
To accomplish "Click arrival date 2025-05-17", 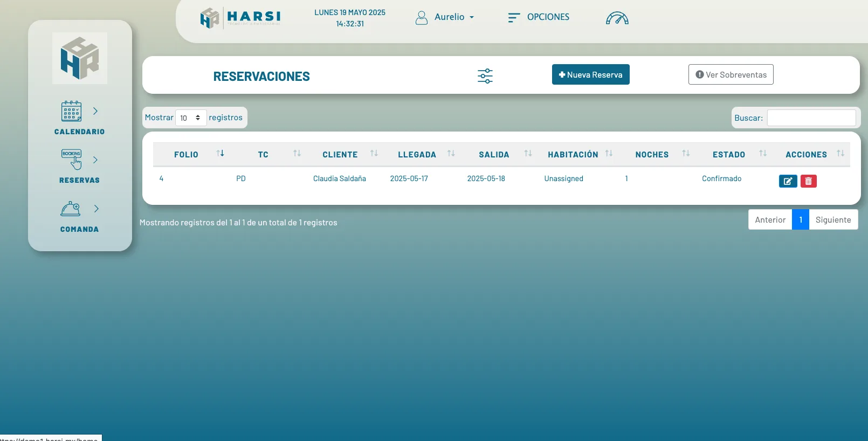I will pos(409,178).
